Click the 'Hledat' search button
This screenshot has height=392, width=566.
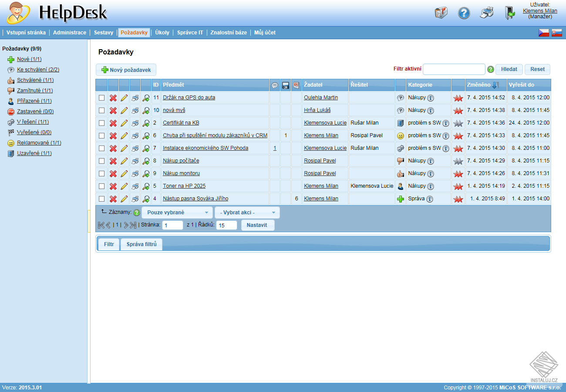(x=509, y=69)
